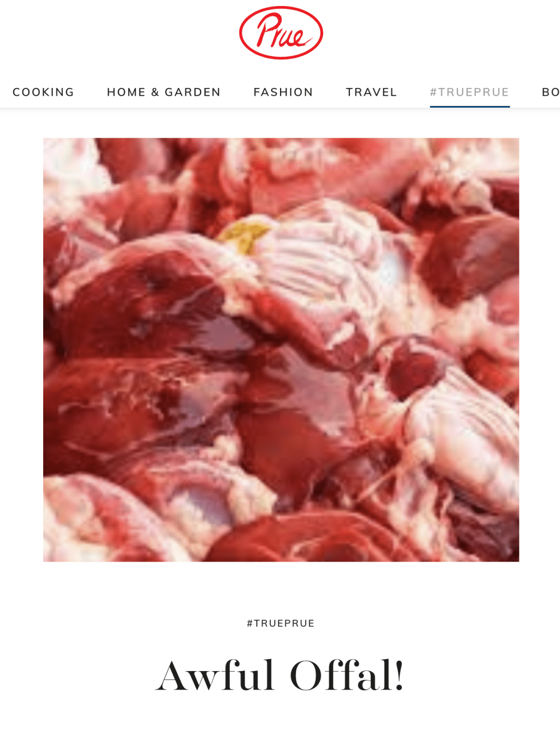Open the Cooking section

click(43, 92)
